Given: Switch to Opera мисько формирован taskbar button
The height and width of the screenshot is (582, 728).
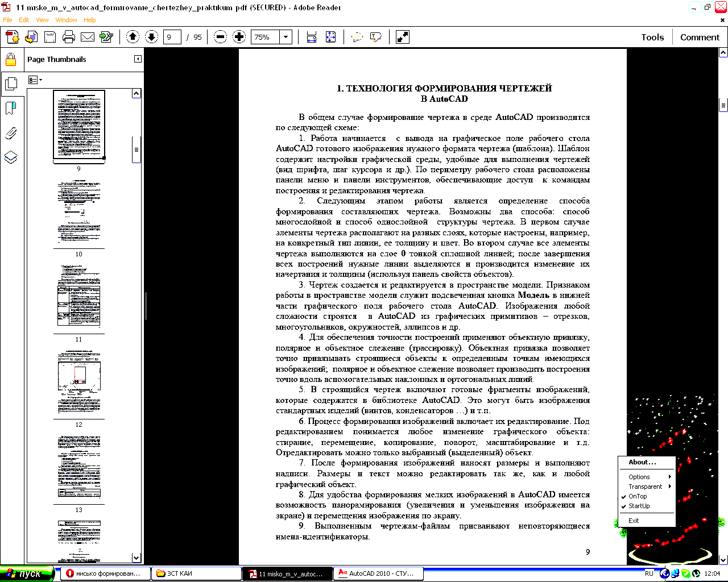Looking at the screenshot, I should tap(106, 573).
